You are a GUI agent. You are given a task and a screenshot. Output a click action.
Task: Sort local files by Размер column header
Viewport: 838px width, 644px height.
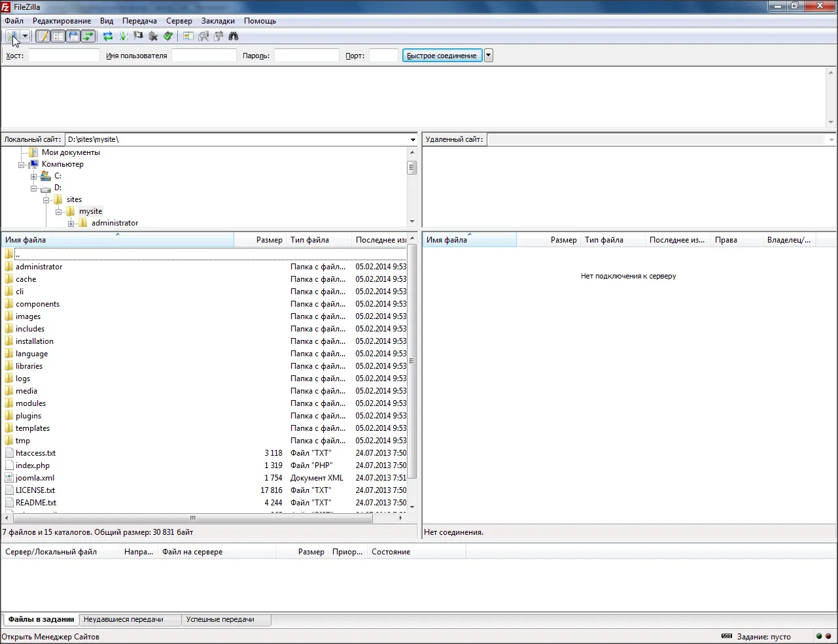click(260, 240)
